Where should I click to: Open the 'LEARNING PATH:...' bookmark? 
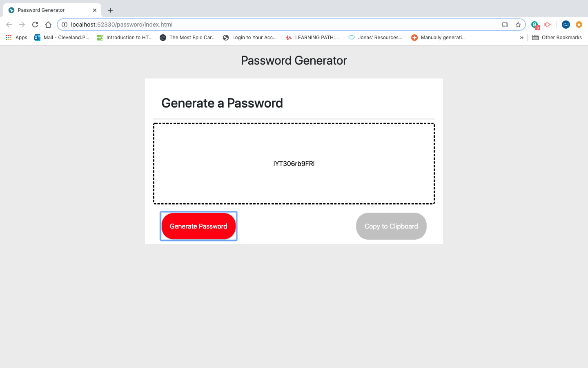click(x=312, y=37)
